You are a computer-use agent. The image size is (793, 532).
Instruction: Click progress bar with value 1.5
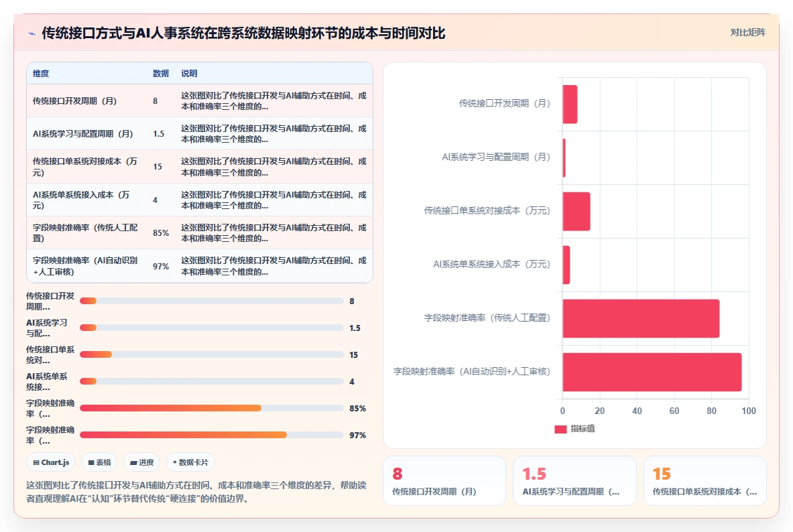click(211, 328)
